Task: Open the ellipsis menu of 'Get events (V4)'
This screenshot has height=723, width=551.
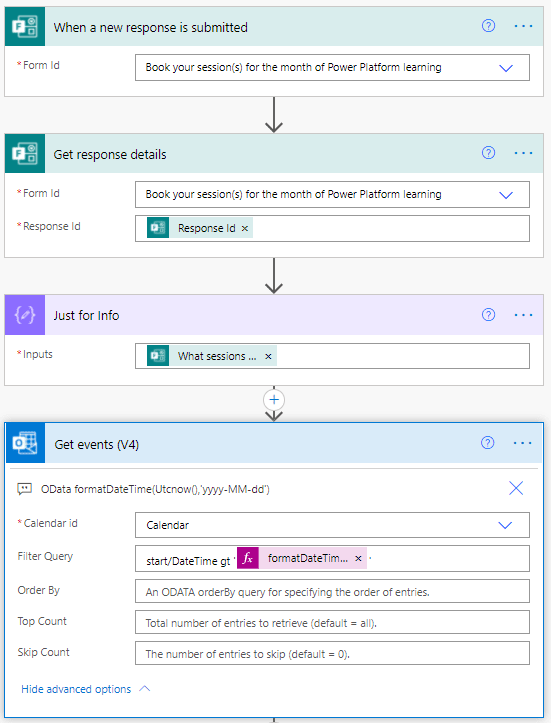Action: (522, 443)
